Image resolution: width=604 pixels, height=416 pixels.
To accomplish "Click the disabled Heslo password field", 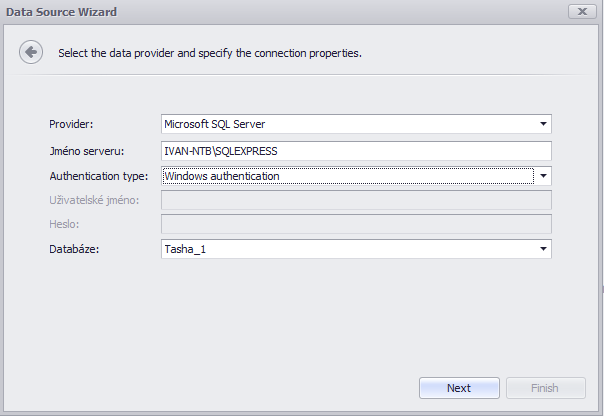I will (x=356, y=224).
